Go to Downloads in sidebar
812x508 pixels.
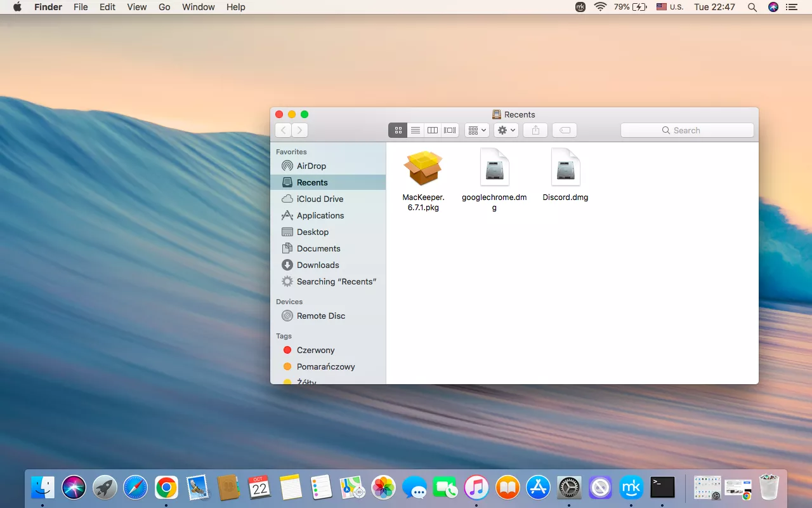(x=317, y=265)
